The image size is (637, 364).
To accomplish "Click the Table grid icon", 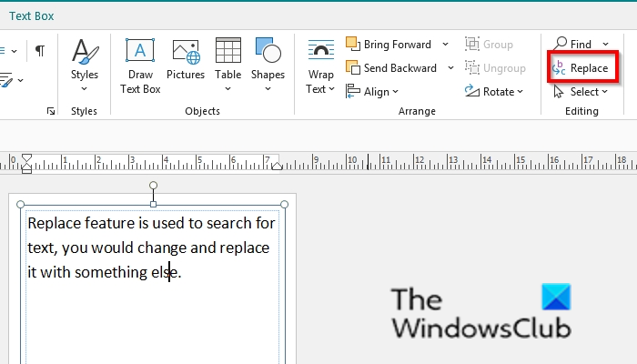I will click(227, 50).
